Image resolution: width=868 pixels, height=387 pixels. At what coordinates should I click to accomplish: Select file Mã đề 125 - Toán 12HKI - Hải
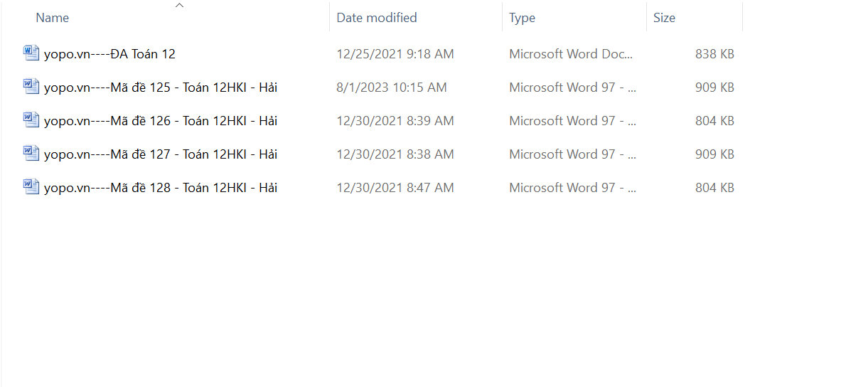point(161,88)
